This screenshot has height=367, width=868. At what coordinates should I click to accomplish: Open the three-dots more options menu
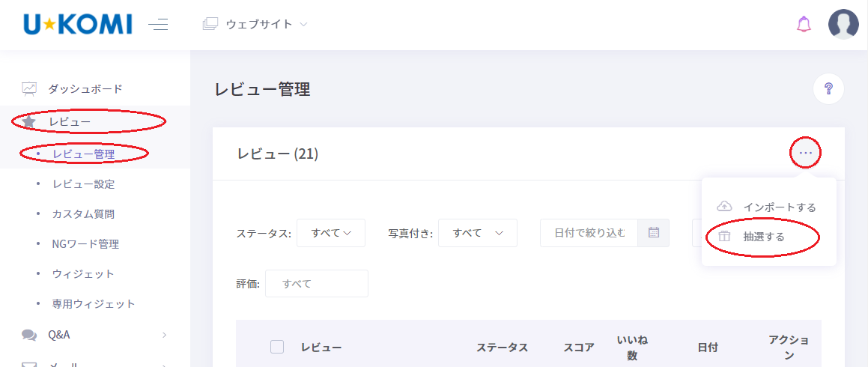coord(805,154)
